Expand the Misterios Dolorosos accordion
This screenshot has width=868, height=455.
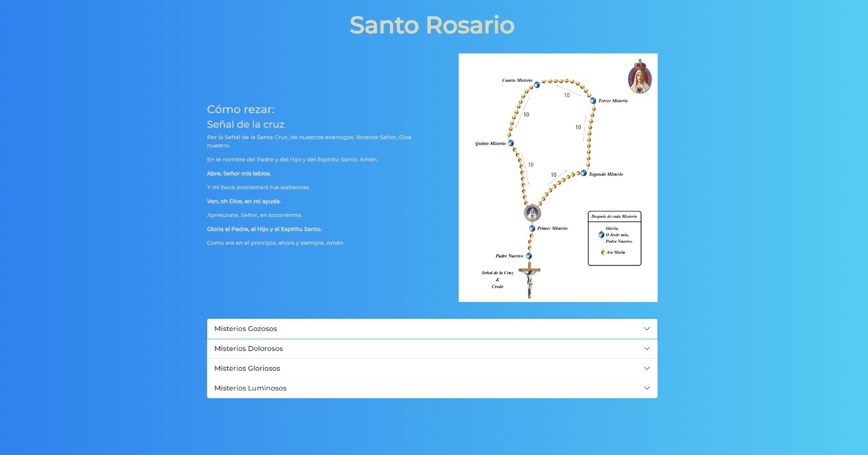432,349
